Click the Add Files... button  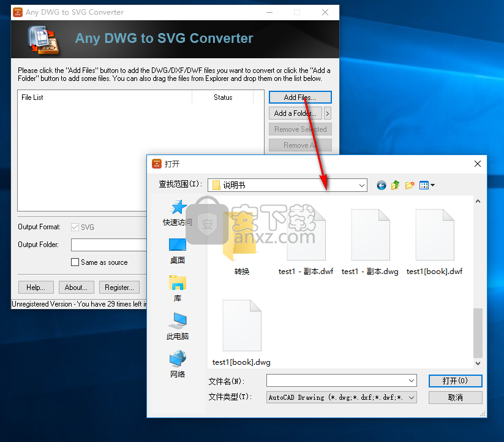pos(300,97)
